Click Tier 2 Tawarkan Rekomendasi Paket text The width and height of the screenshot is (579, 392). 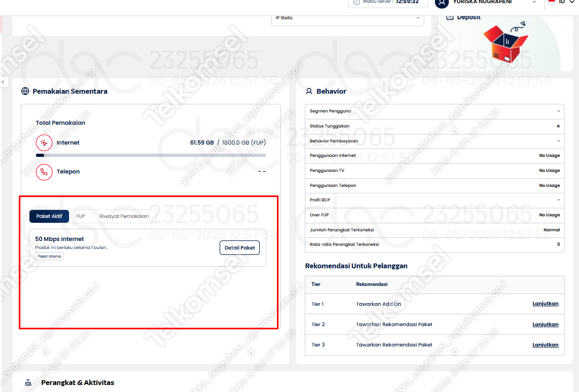tap(394, 325)
